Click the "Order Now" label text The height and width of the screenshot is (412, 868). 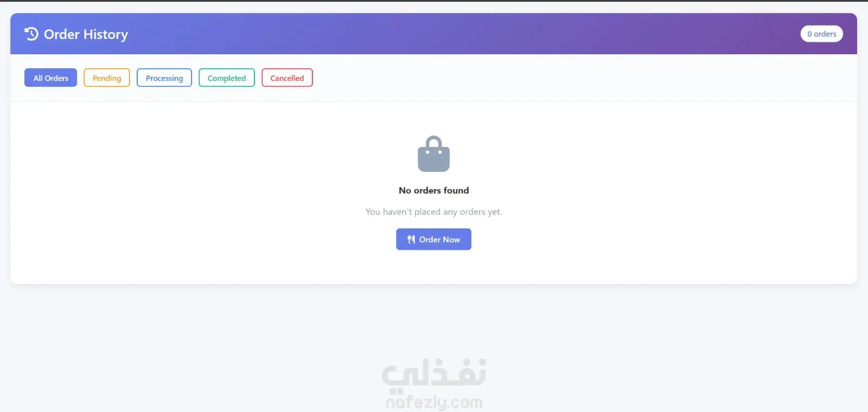tap(439, 239)
